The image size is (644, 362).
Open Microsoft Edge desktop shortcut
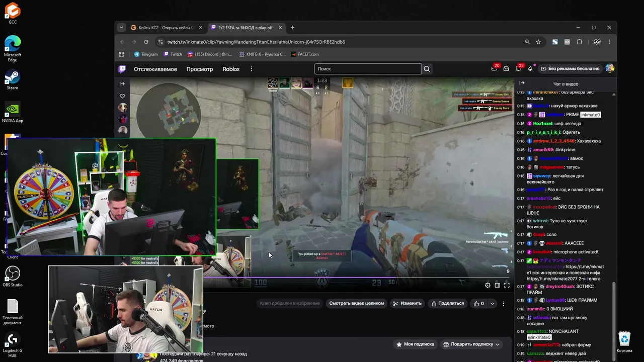click(x=12, y=49)
